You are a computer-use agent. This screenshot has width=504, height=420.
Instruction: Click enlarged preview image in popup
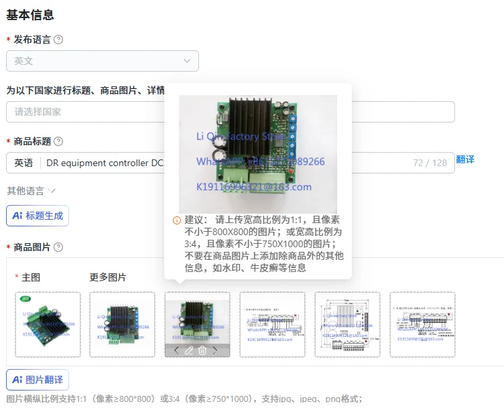[258, 154]
